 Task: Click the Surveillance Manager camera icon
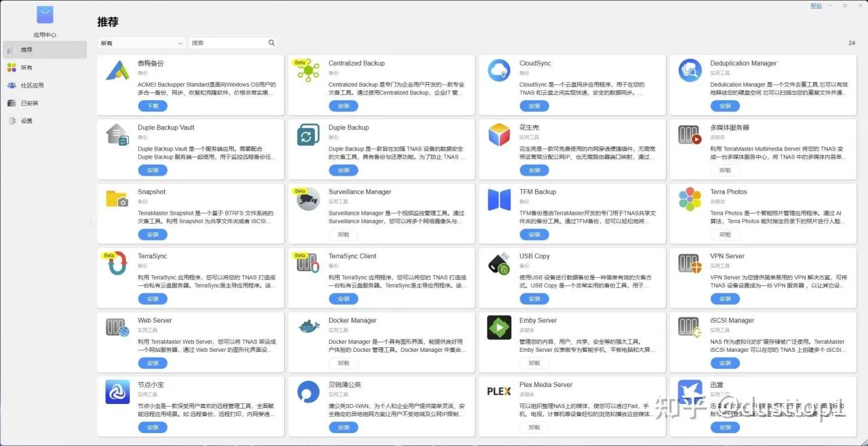[309, 199]
